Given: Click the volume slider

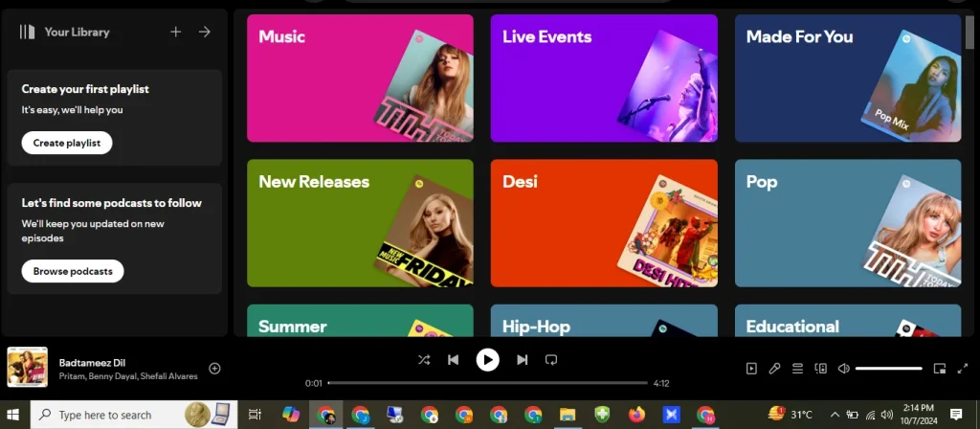Looking at the screenshot, I should (x=889, y=369).
